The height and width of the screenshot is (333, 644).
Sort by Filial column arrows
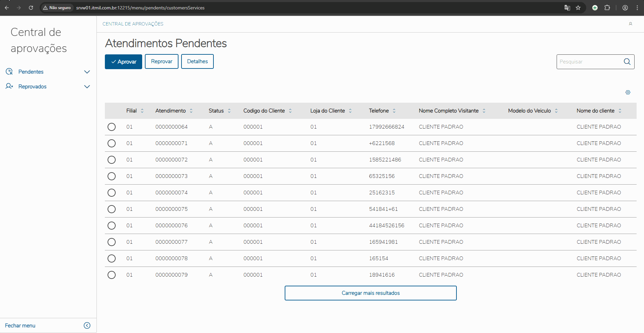142,111
